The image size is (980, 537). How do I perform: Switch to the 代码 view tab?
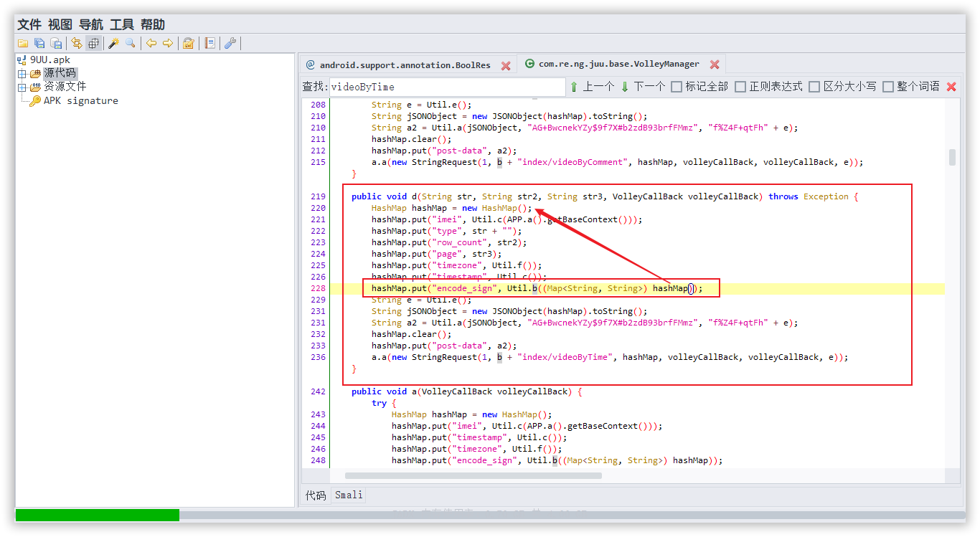(x=316, y=495)
